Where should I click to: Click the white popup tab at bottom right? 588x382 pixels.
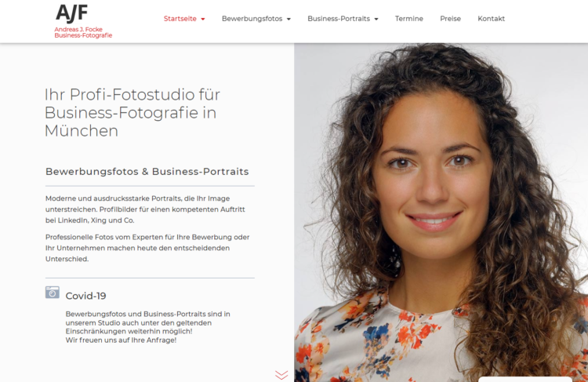[x=525, y=380]
